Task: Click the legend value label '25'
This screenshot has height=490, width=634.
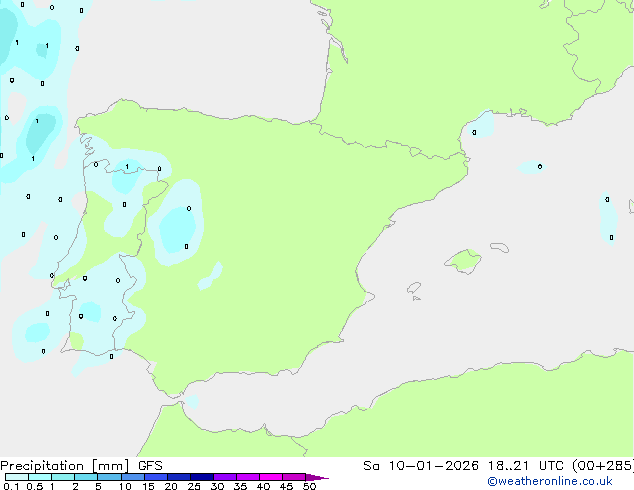Action: tap(194, 486)
